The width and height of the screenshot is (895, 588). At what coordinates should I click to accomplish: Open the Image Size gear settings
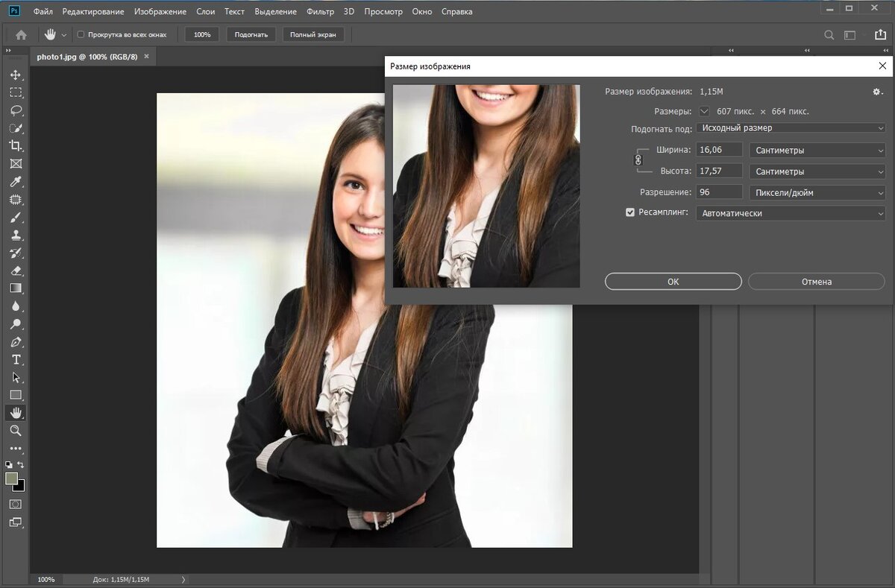(877, 92)
